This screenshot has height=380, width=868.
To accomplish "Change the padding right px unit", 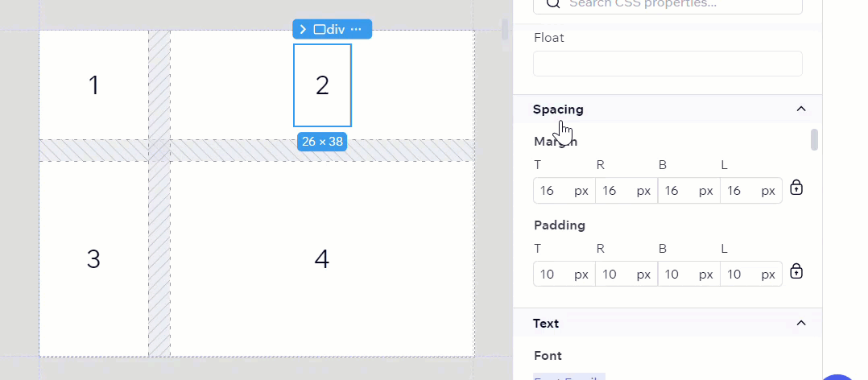I will pyautogui.click(x=643, y=275).
